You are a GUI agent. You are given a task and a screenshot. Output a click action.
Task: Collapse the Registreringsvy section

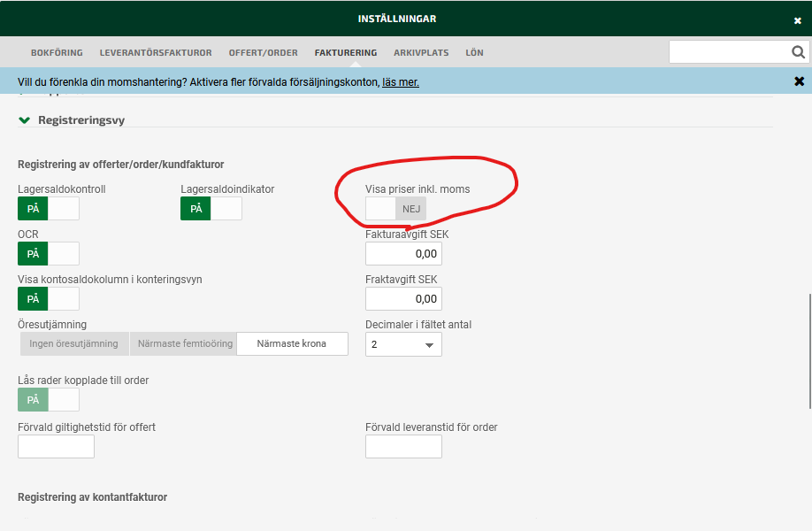[x=25, y=120]
